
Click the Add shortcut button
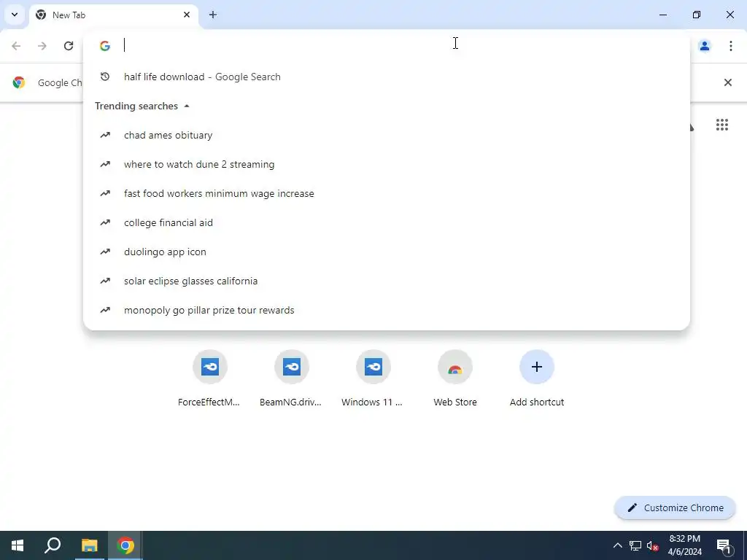[x=536, y=378]
